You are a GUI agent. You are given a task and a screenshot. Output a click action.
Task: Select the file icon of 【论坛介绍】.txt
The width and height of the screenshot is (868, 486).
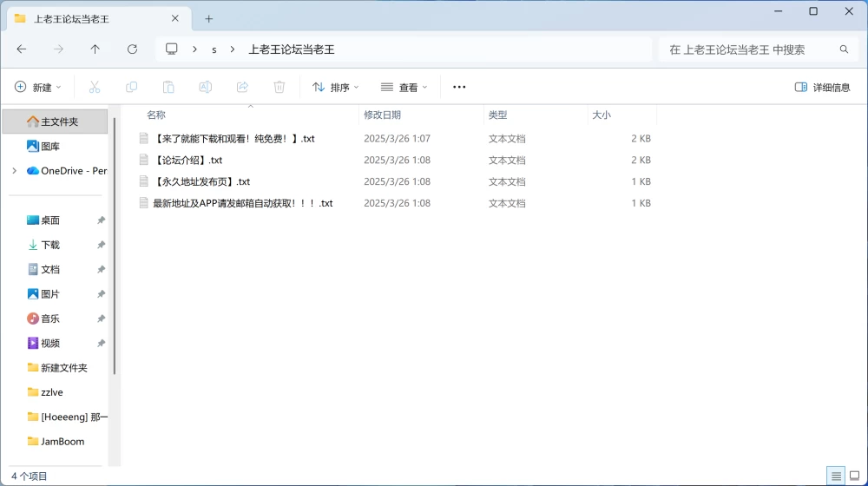144,160
